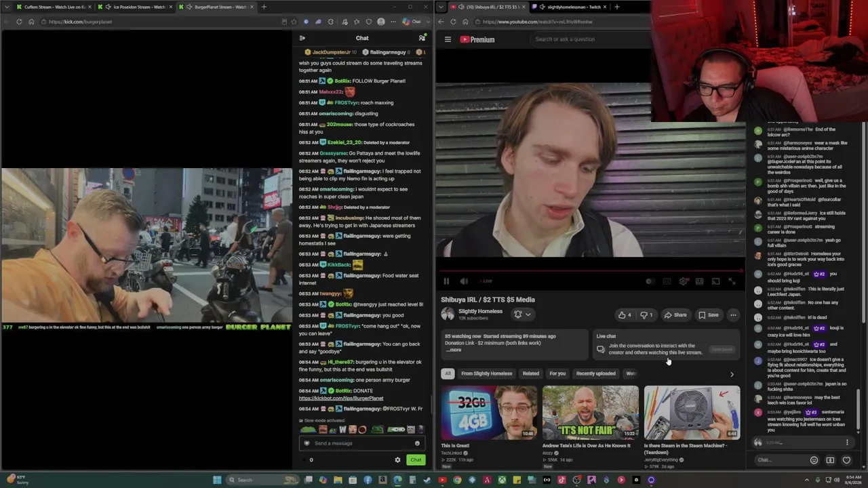Viewport: 868px width, 488px height.
Task: Go to YouTube Premium home logo
Action: (477, 39)
